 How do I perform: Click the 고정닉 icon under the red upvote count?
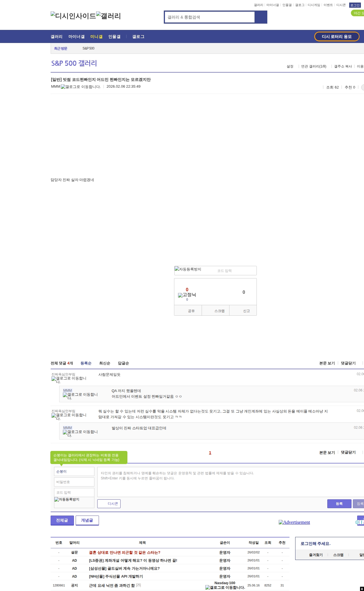(187, 295)
